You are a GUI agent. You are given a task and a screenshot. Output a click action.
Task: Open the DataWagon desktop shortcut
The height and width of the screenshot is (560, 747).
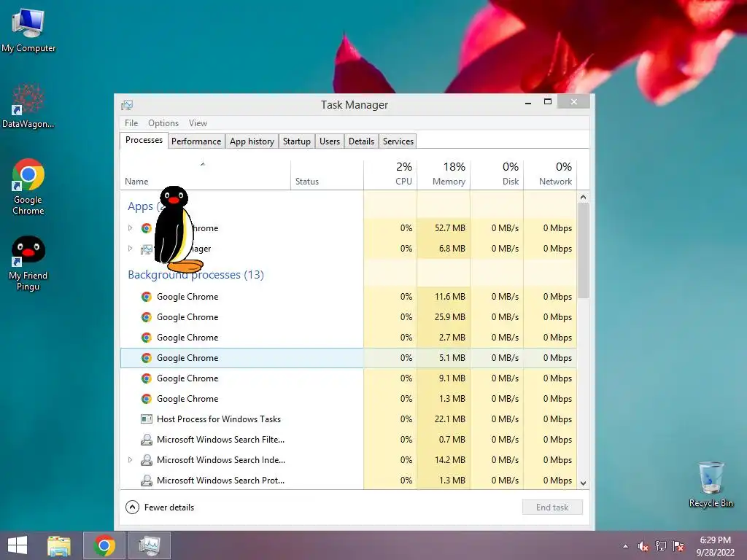[x=28, y=106]
